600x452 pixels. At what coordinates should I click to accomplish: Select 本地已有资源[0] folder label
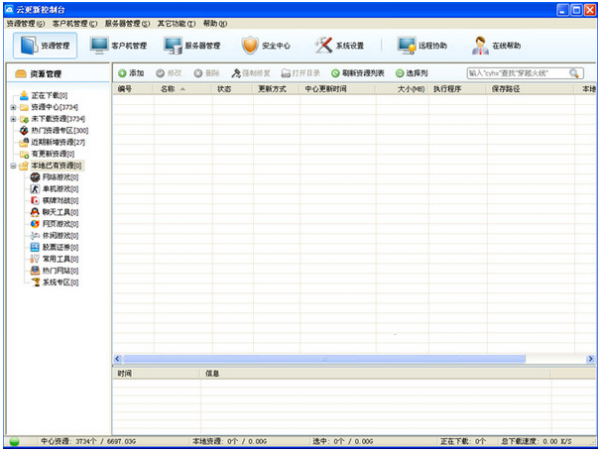56,166
